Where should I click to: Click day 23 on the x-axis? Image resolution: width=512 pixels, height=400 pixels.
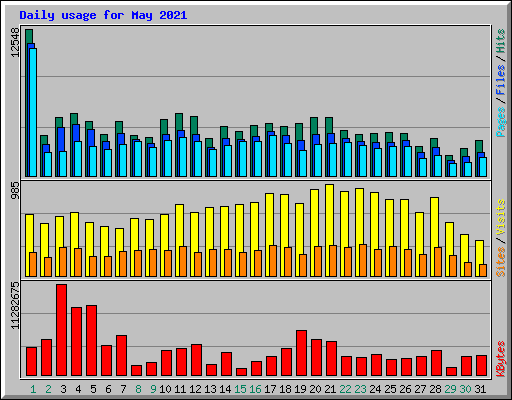(360, 389)
